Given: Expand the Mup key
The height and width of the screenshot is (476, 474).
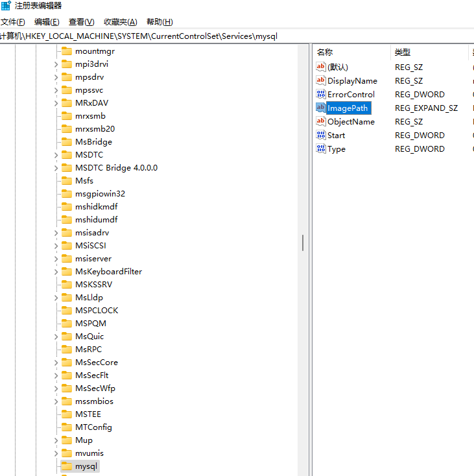Looking at the screenshot, I should 56,440.
